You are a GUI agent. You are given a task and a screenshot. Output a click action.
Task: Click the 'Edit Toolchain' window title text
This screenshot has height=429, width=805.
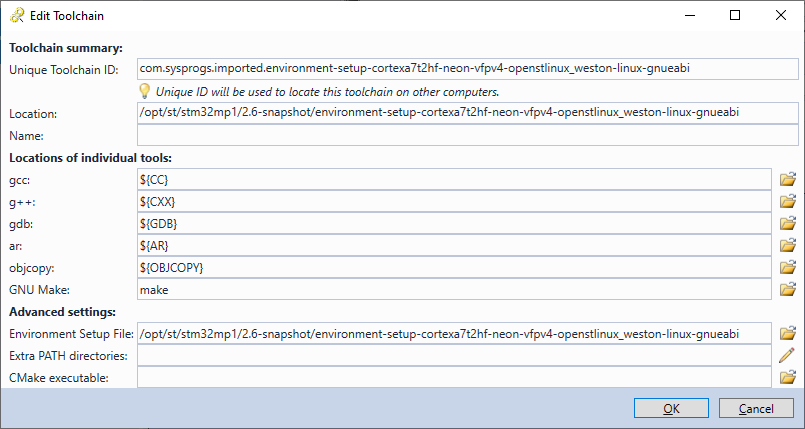click(67, 16)
